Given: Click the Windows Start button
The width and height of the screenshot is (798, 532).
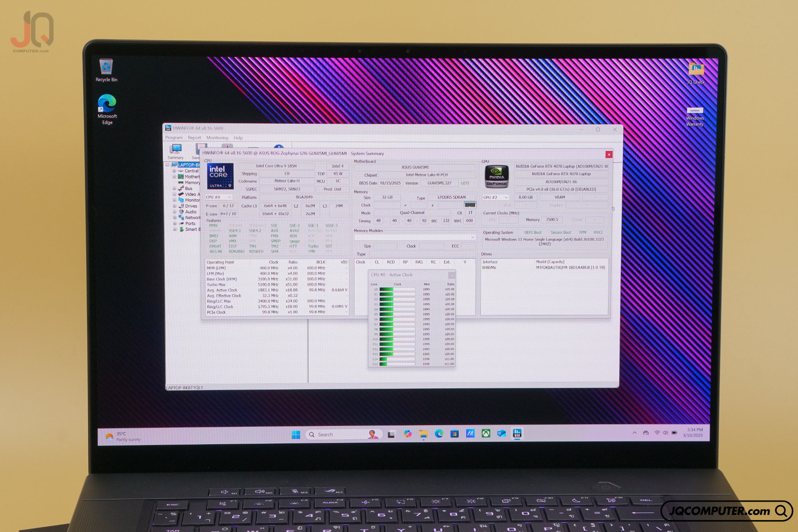Looking at the screenshot, I should pyautogui.click(x=296, y=435).
